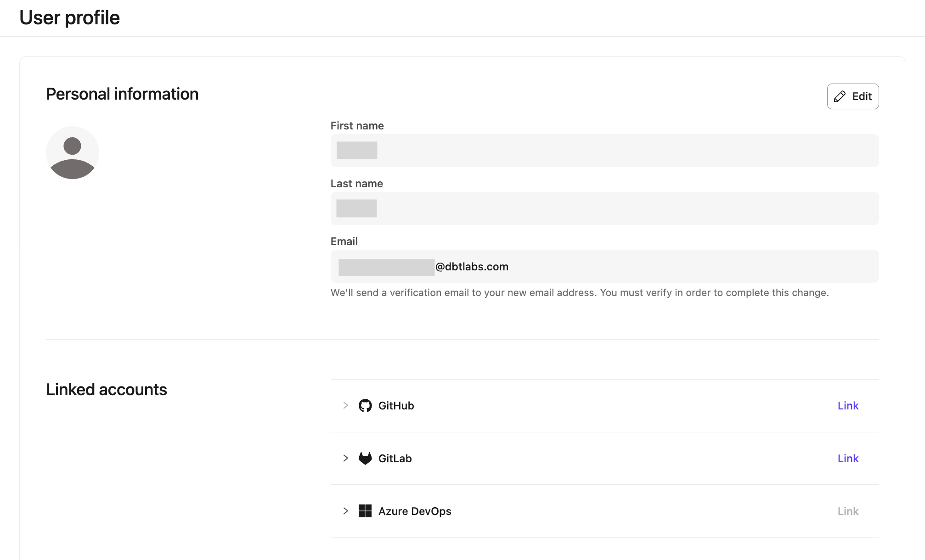The width and height of the screenshot is (925, 560).
Task: Click Link next to GitHub
Action: (x=848, y=405)
